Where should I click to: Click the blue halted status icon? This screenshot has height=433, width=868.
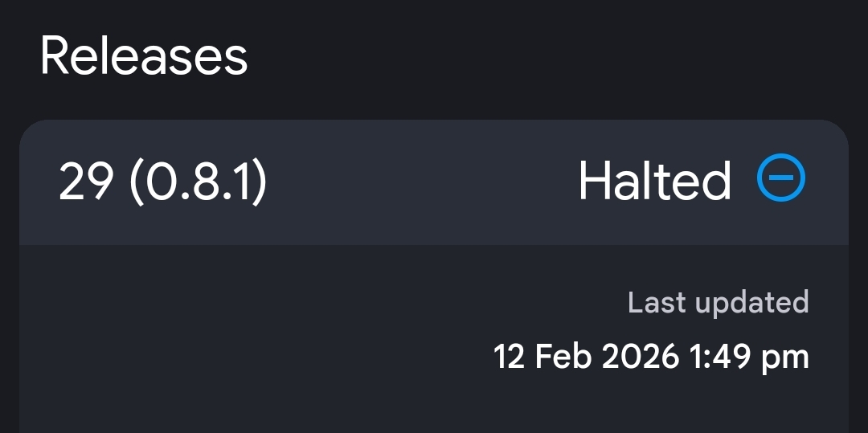pyautogui.click(x=780, y=178)
